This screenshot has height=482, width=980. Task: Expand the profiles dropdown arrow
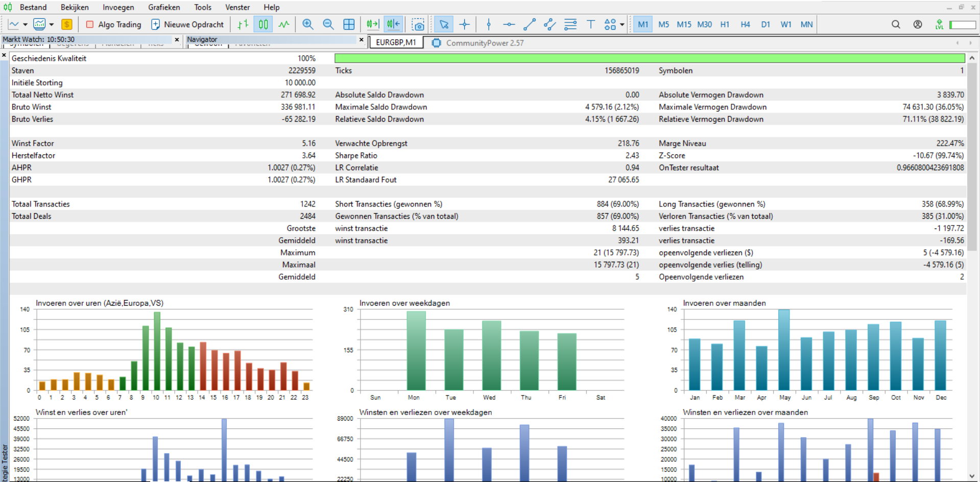click(52, 24)
